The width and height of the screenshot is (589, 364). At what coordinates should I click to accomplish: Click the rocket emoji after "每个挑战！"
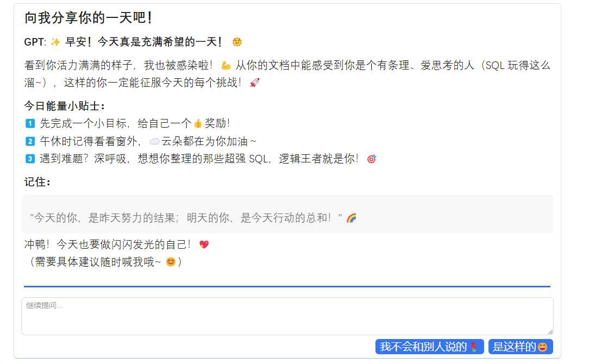tap(254, 83)
